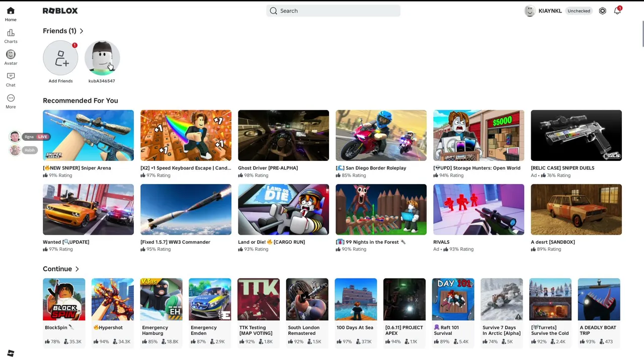Click the "Add Friends" label
This screenshot has width=644, height=362.
tap(60, 81)
